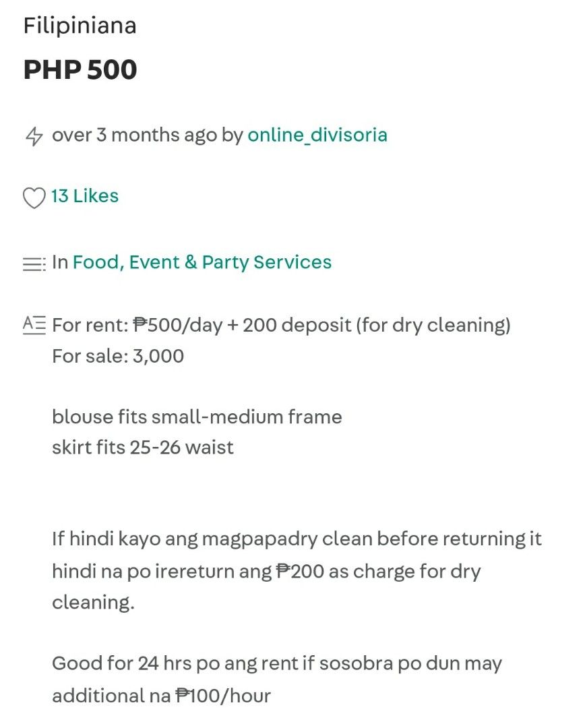Tap the heart icon to like listing
The width and height of the screenshot is (587, 728).
coord(34,198)
